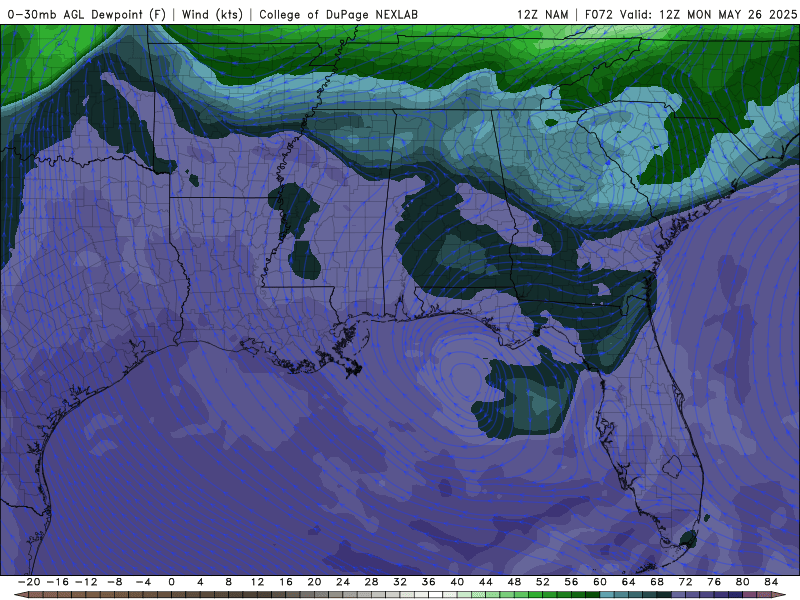This screenshot has height=600, width=800.
Task: Click the -4 label on the color scale
Action: click(x=143, y=582)
